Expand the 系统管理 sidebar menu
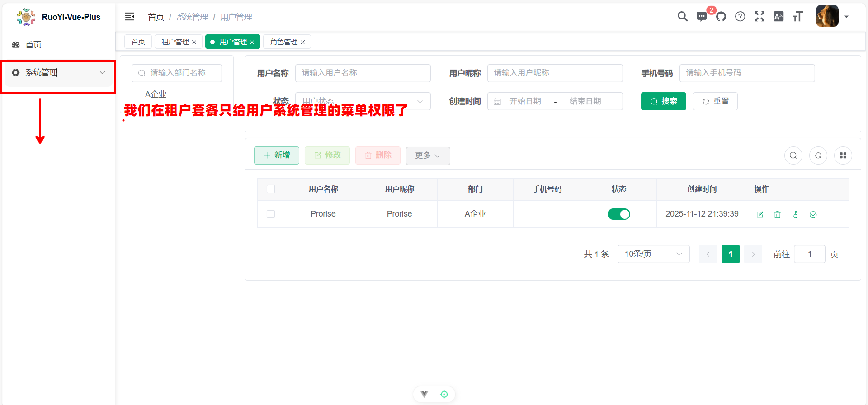 coord(58,73)
